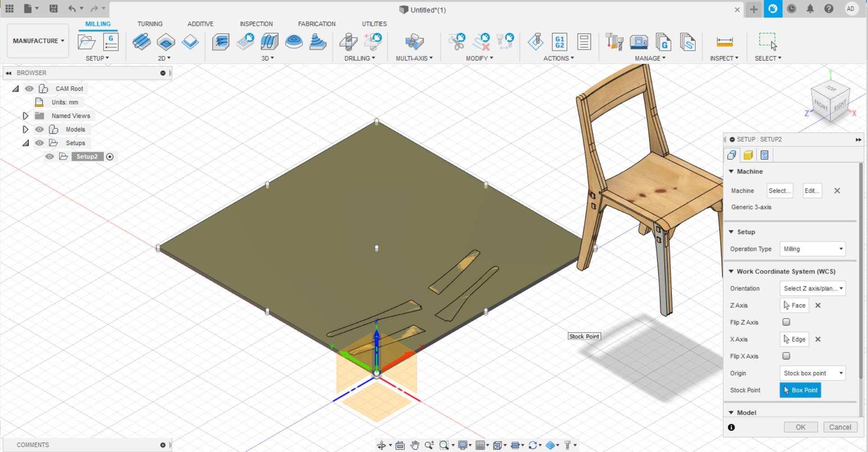Select the 3D Parallel tool
The width and height of the screenshot is (868, 452).
[x=269, y=42]
